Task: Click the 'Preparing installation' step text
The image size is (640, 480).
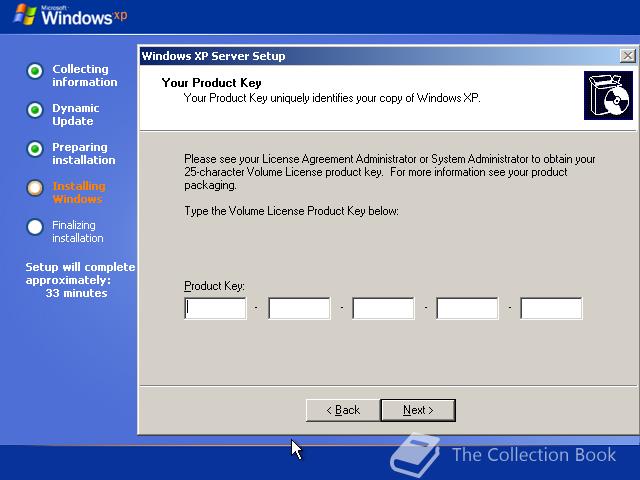Action: click(84, 153)
